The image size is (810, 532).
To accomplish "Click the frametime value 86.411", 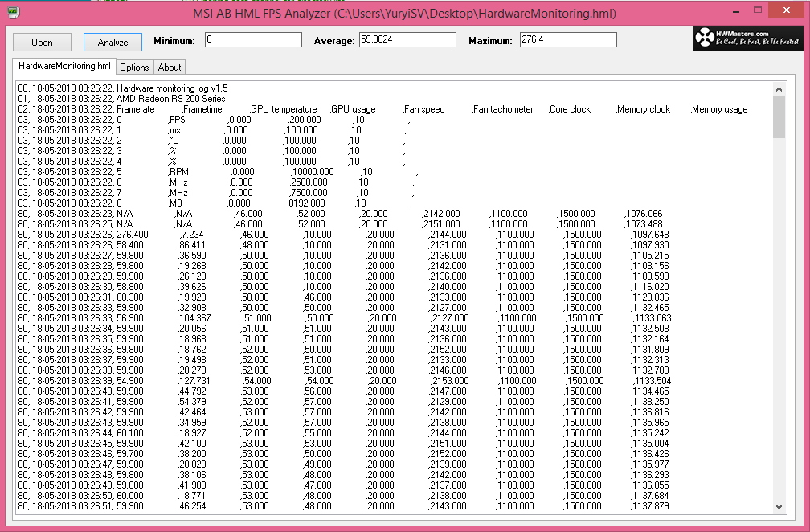I will 192,245.
